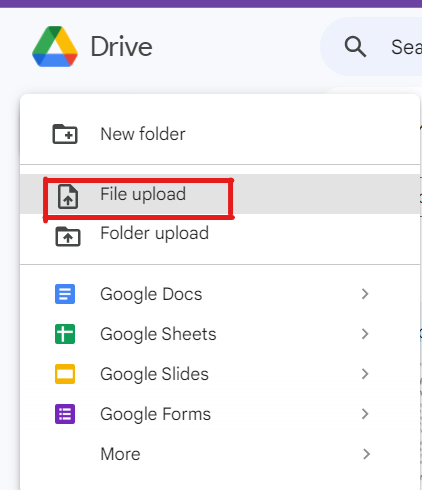Click the blue Google Docs icon

(65, 294)
